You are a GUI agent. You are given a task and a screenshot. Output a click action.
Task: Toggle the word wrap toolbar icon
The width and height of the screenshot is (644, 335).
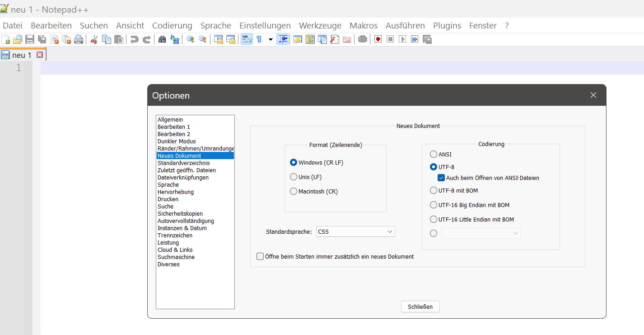[247, 39]
